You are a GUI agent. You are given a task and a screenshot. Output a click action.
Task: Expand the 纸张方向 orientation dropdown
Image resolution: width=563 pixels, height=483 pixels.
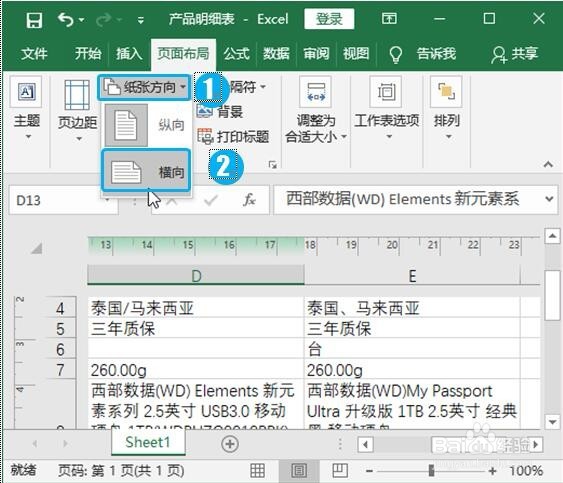(x=144, y=87)
